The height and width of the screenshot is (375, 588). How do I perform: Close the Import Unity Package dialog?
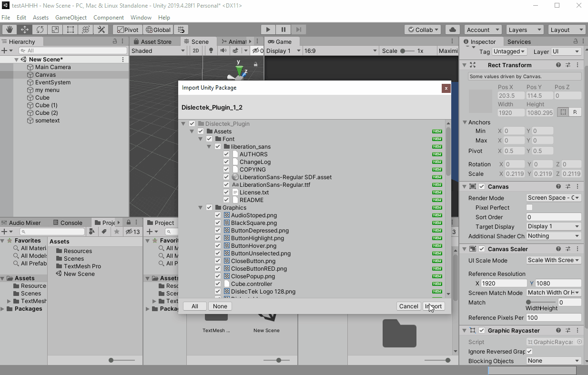click(x=446, y=88)
